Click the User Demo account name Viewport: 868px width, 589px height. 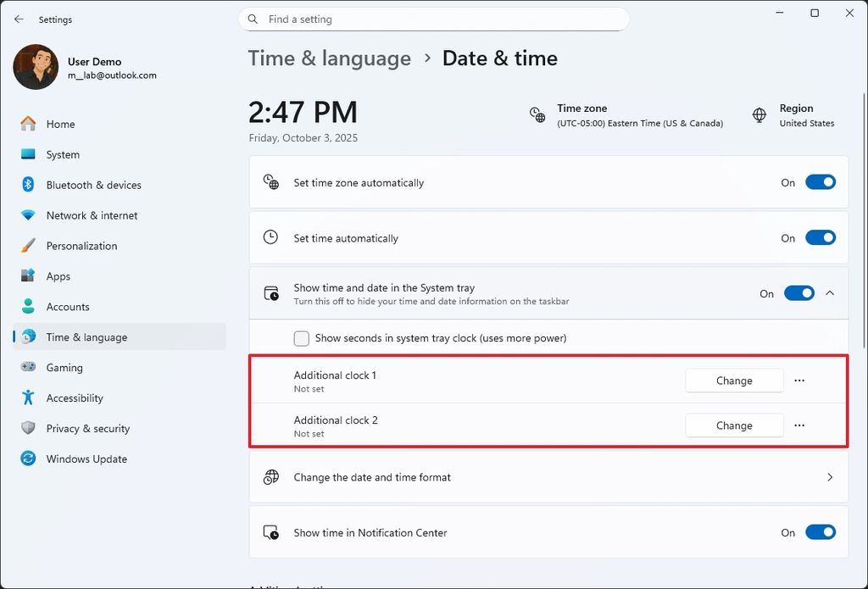click(x=95, y=62)
